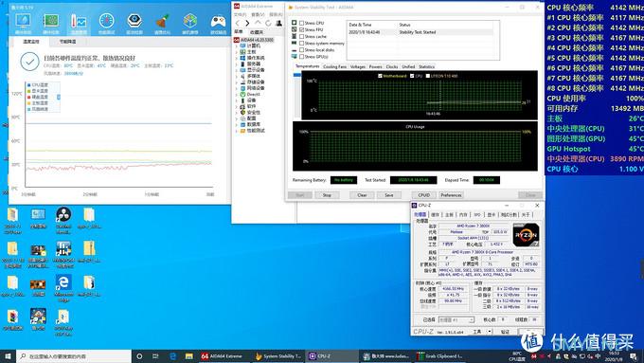Click the AIDA64 refresh icon

click(x=268, y=23)
